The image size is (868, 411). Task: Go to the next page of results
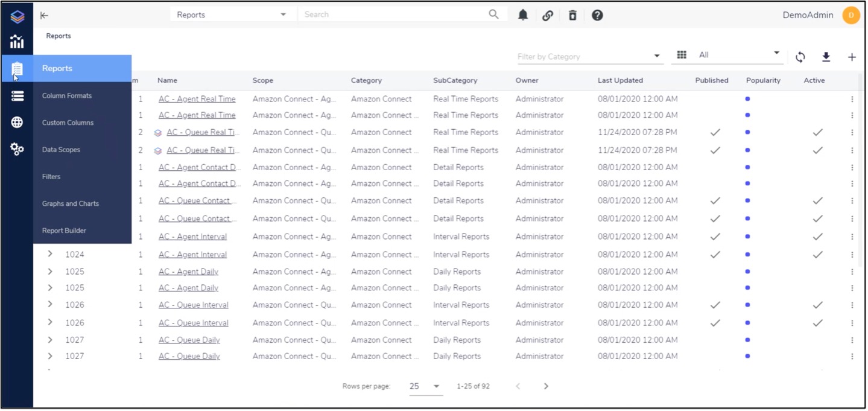click(x=546, y=386)
